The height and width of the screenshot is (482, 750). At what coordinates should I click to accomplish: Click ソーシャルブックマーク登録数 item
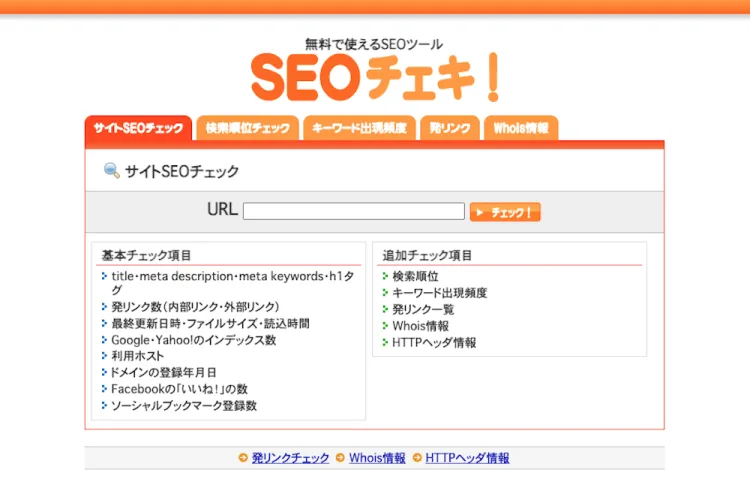184,405
